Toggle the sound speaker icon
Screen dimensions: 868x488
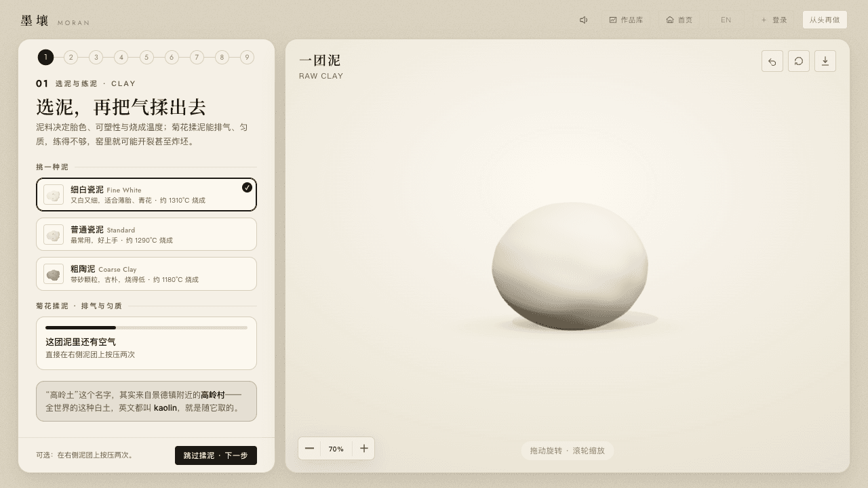tap(583, 20)
